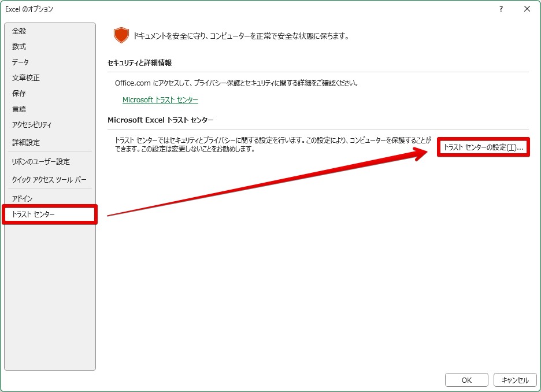Click the Excel のオプション title text
The width and height of the screenshot is (541, 392).
[x=29, y=9]
